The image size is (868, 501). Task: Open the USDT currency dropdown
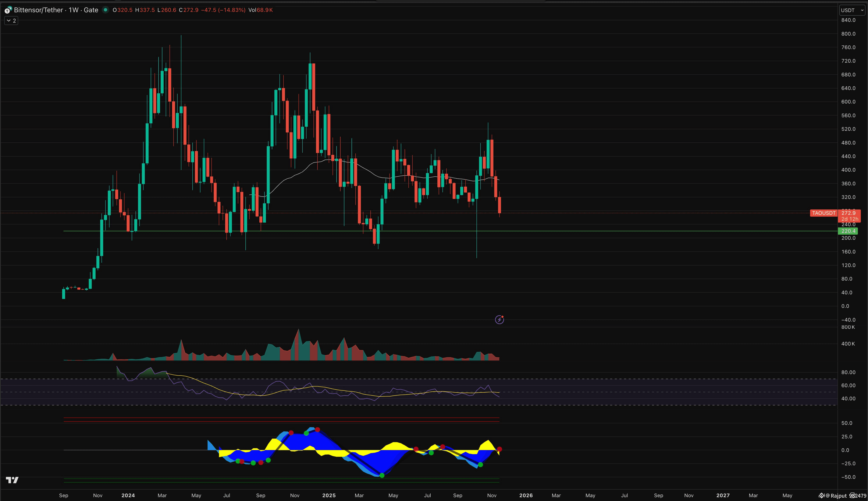pos(852,10)
